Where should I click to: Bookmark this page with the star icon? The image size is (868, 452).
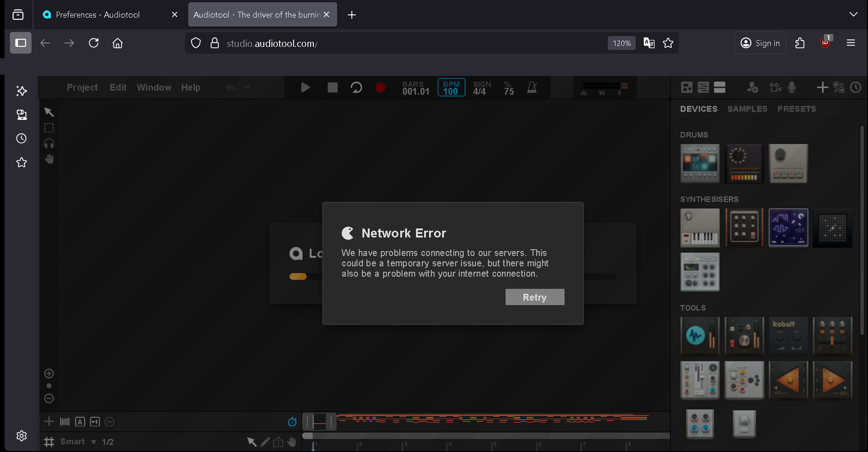click(668, 43)
